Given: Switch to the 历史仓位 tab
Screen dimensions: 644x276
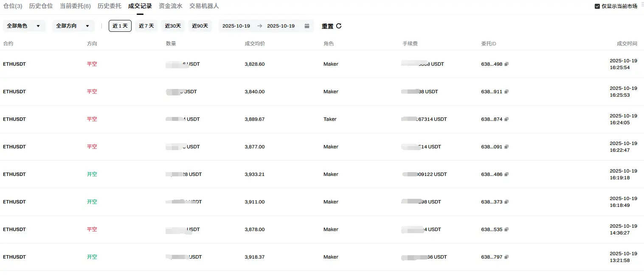Looking at the screenshot, I should [41, 6].
